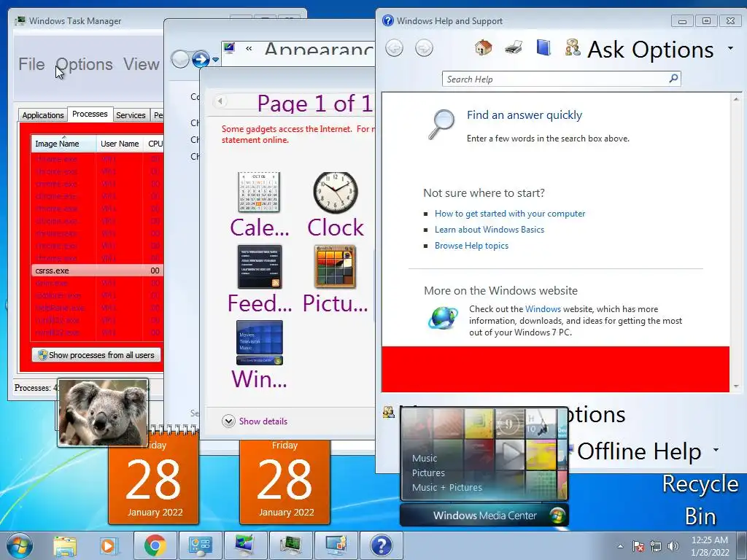Click the Back arrow in Help and Support
The width and height of the screenshot is (747, 560).
[x=394, y=48]
